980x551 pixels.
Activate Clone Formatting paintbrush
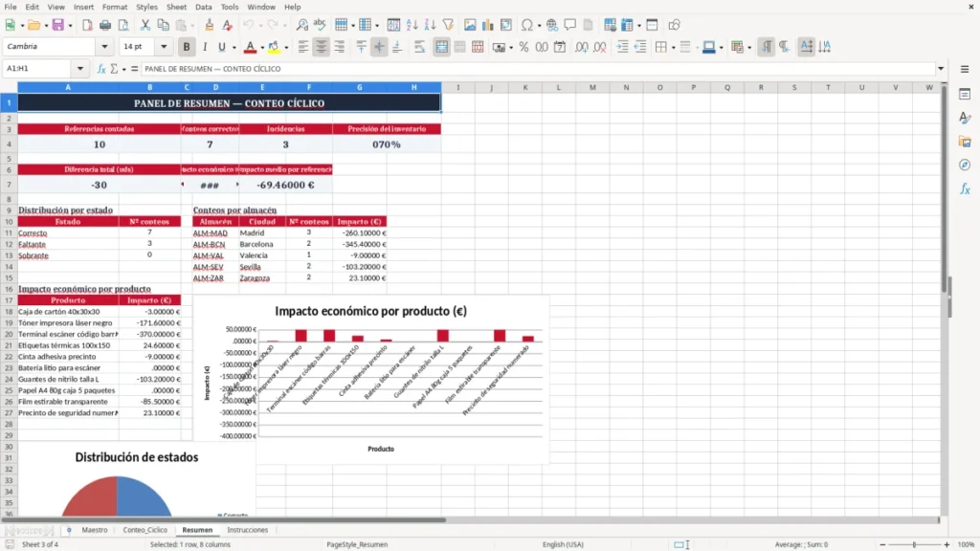click(210, 25)
